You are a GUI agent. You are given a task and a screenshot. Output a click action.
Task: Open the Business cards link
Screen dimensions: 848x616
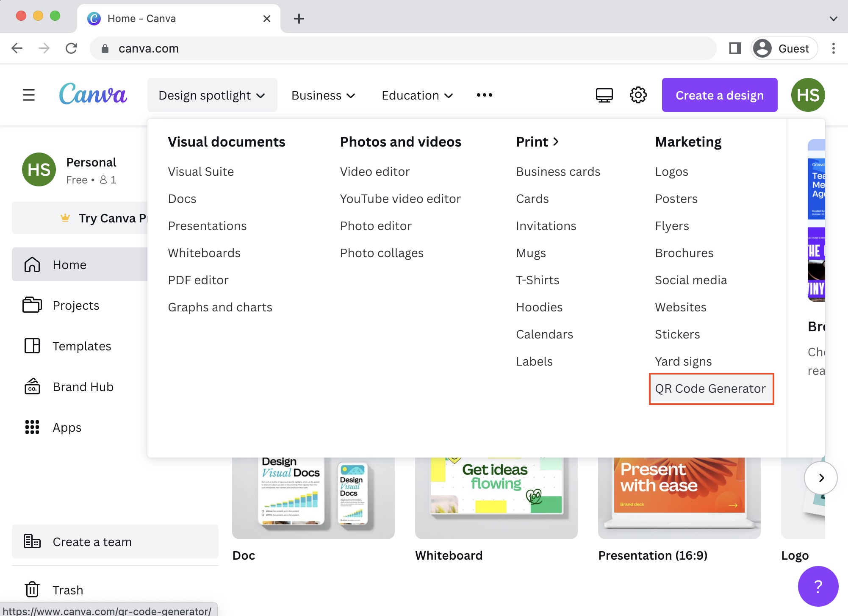(558, 171)
